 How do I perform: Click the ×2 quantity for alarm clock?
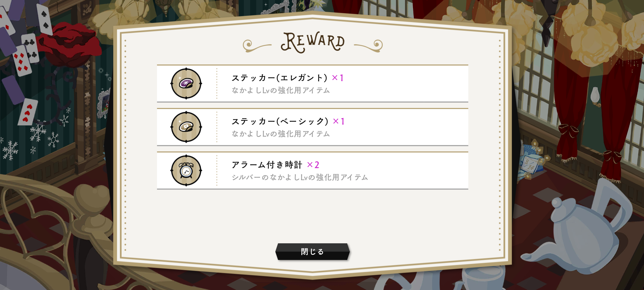point(313,165)
